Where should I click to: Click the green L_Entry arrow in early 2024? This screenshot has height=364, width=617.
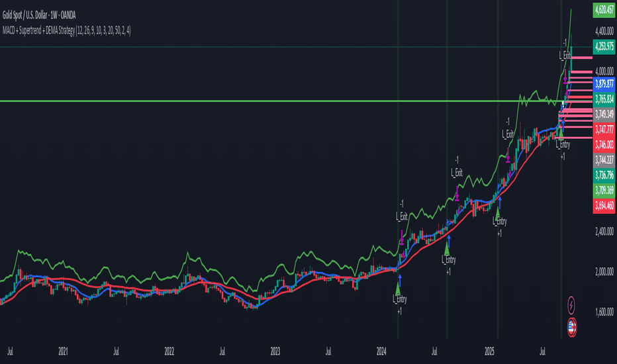399,287
